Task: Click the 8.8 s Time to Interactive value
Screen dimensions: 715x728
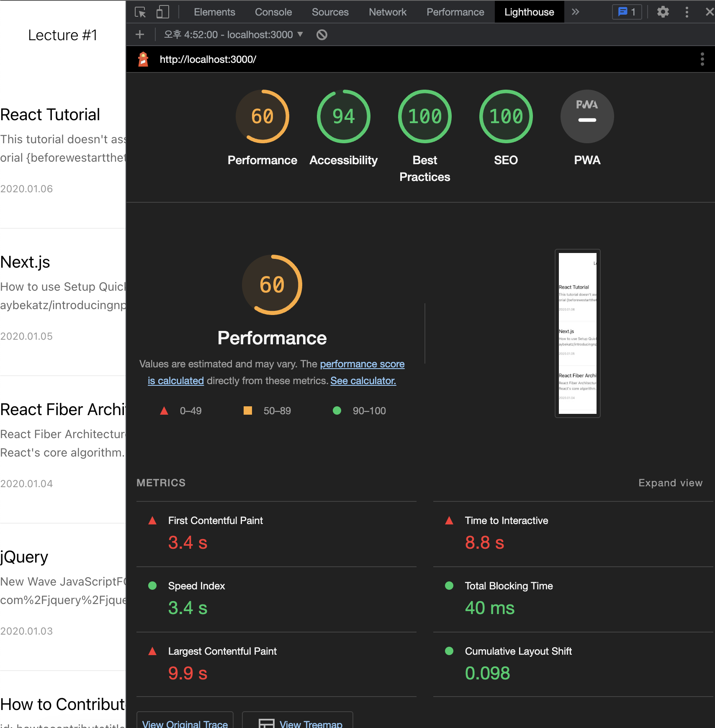Action: 484,543
